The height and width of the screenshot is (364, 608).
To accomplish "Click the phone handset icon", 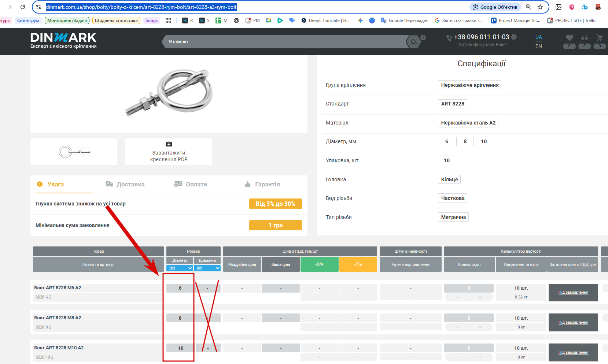I will [449, 38].
